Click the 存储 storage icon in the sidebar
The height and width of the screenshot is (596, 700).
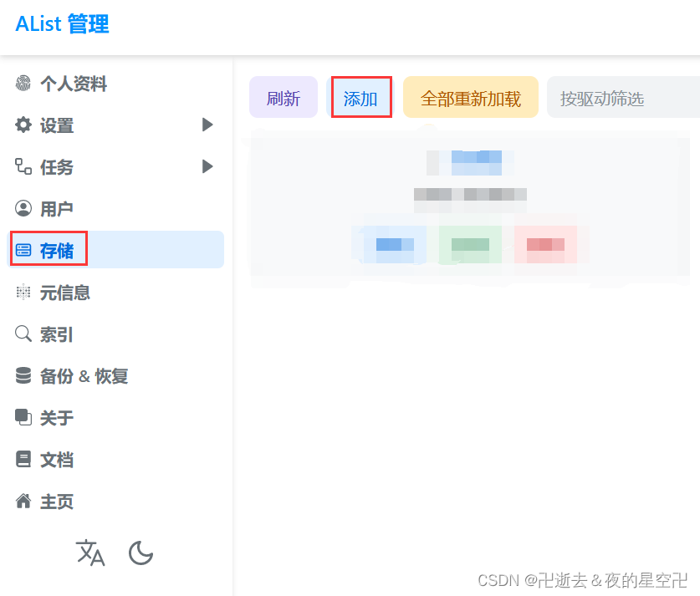pyautogui.click(x=23, y=249)
